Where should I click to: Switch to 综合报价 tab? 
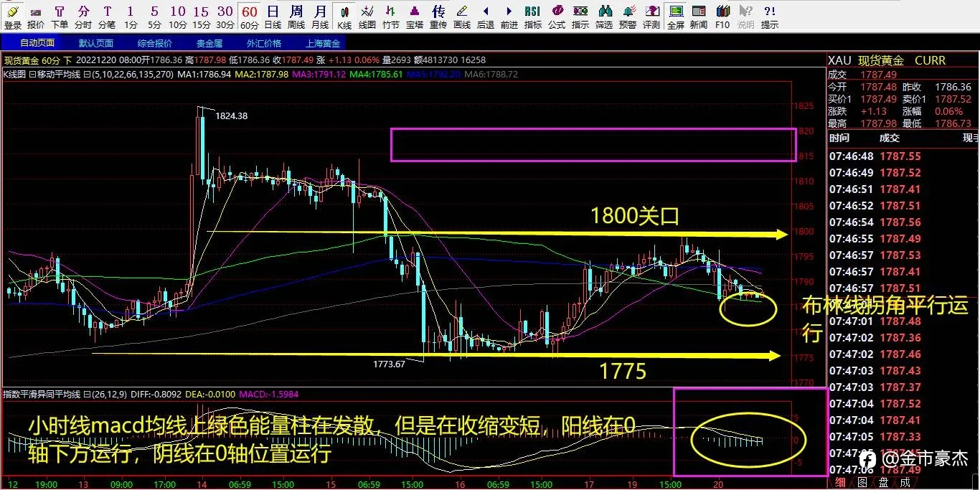(155, 42)
